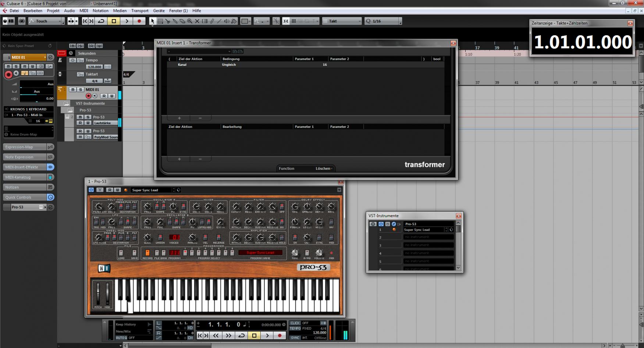This screenshot has width=644, height=348.
Task: Open MIDI 01 channel settings e button
Action: 51,57
